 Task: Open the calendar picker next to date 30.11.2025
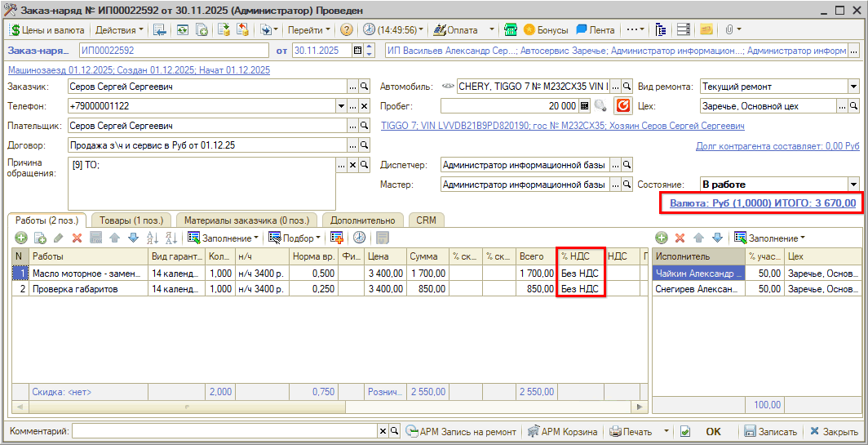click(357, 51)
